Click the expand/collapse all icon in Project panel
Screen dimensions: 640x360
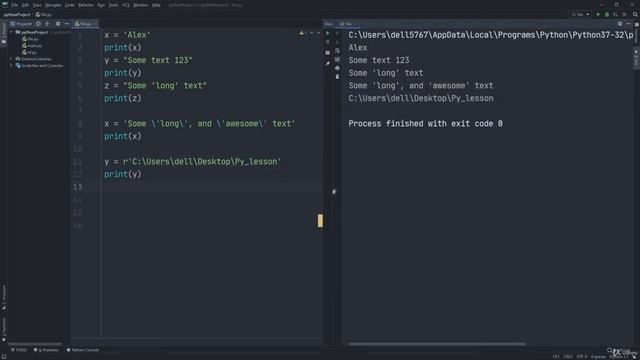(x=47, y=24)
